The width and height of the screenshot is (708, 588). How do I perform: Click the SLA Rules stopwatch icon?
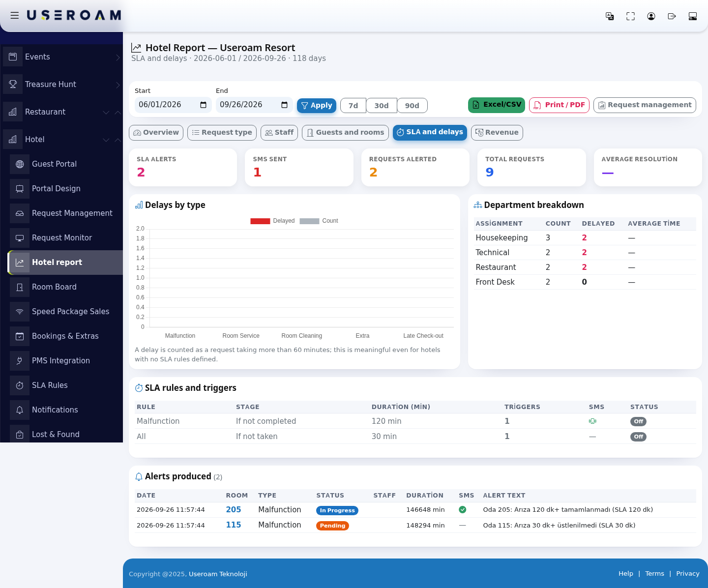pyautogui.click(x=20, y=385)
